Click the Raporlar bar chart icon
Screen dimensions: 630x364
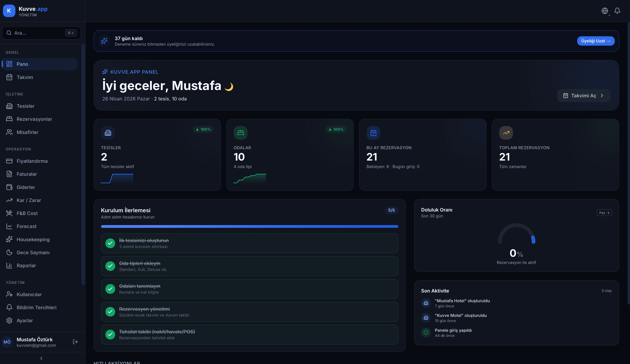click(x=9, y=265)
